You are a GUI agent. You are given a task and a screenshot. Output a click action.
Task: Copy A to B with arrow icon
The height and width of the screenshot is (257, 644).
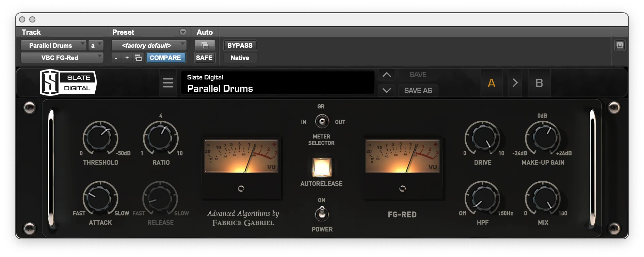coord(515,83)
